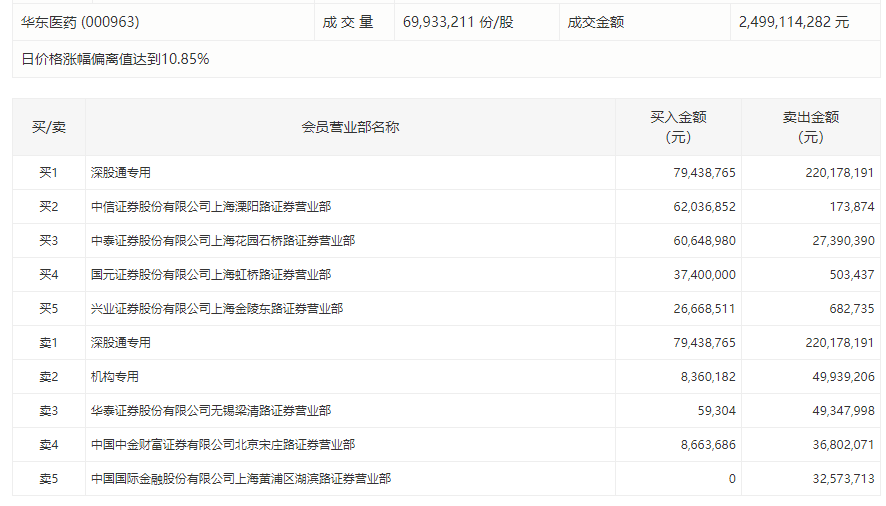Click the value 173,874

tap(852, 206)
